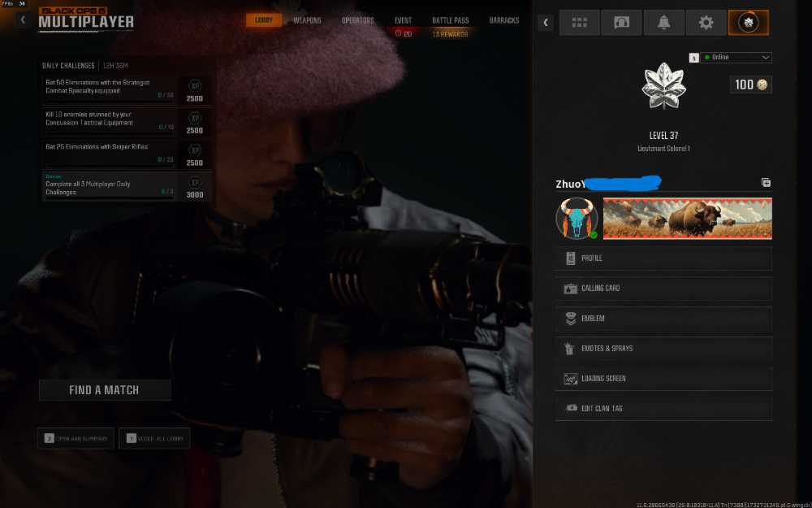The height and width of the screenshot is (508, 812).
Task: Click the Voice All Lobby button
Action: (154, 439)
